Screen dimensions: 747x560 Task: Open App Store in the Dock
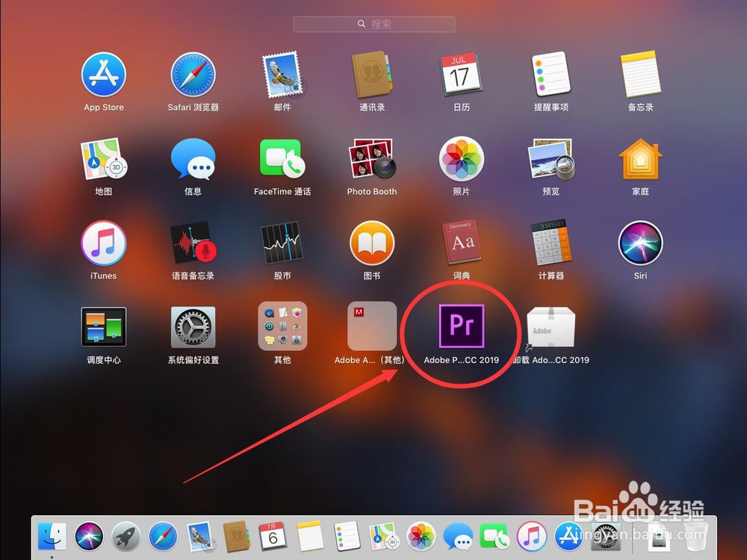click(x=568, y=536)
